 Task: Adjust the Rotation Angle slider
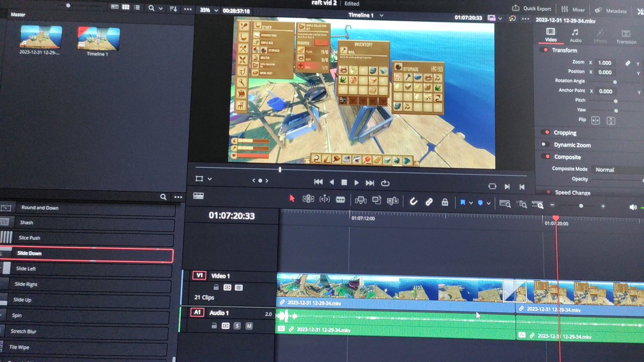coord(615,82)
